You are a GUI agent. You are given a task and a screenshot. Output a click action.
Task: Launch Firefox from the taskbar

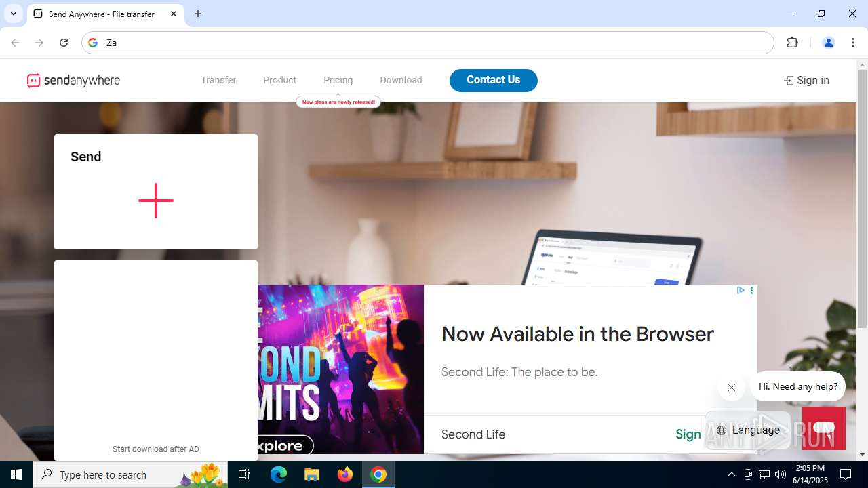[x=345, y=474]
